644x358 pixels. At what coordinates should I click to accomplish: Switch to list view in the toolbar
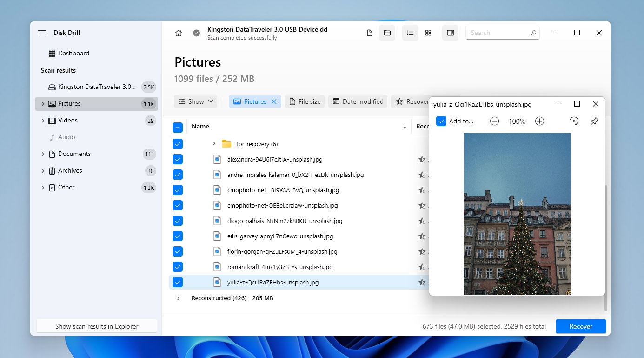click(x=410, y=33)
